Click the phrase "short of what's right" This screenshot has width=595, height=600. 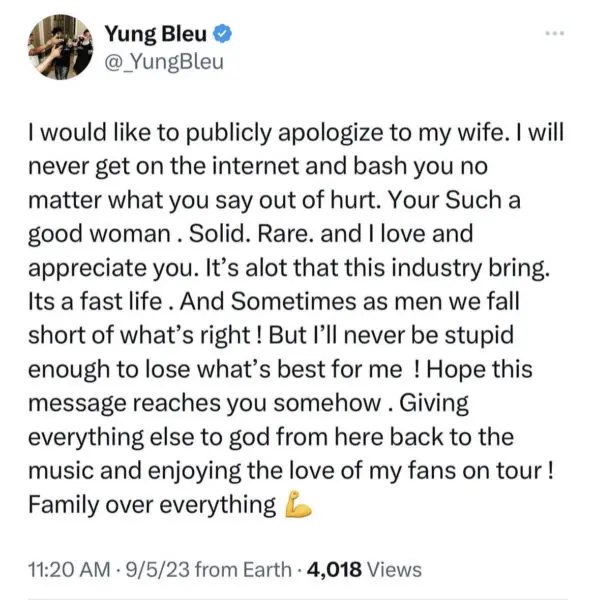tap(139, 334)
